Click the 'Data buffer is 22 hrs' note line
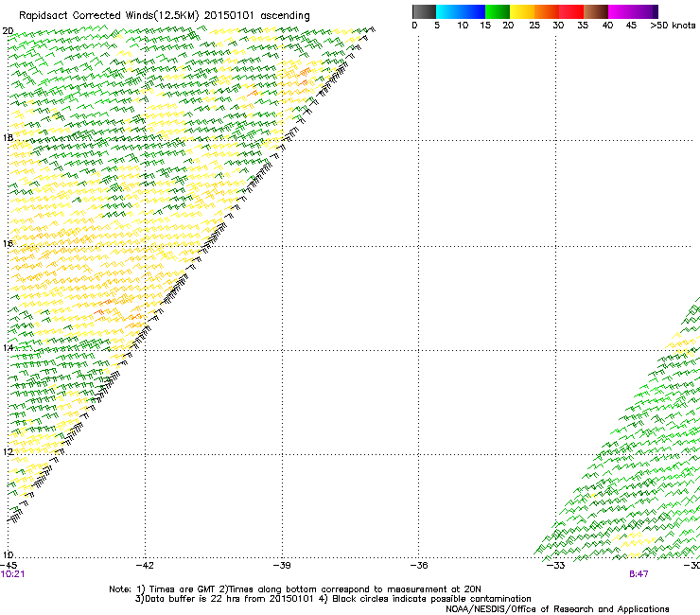The width and height of the screenshot is (700, 615). click(333, 599)
